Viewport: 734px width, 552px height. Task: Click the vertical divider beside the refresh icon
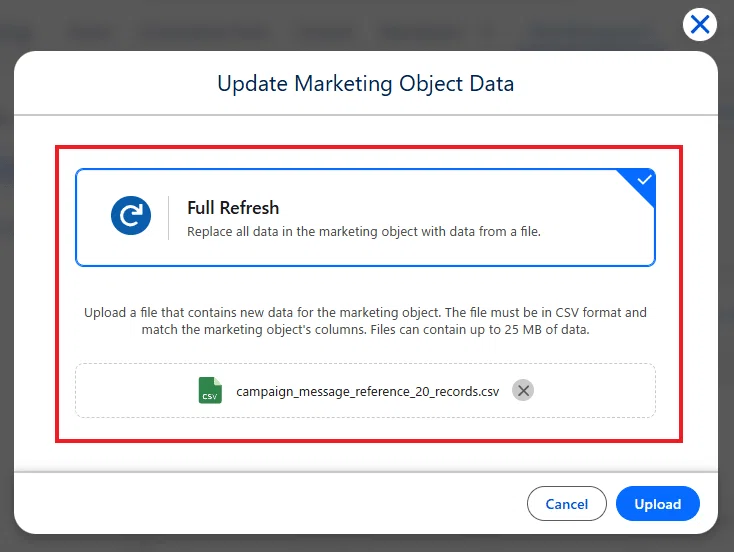pyautogui.click(x=169, y=218)
